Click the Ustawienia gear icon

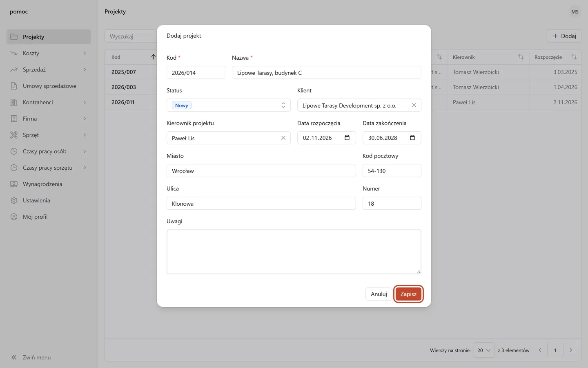pyautogui.click(x=14, y=200)
